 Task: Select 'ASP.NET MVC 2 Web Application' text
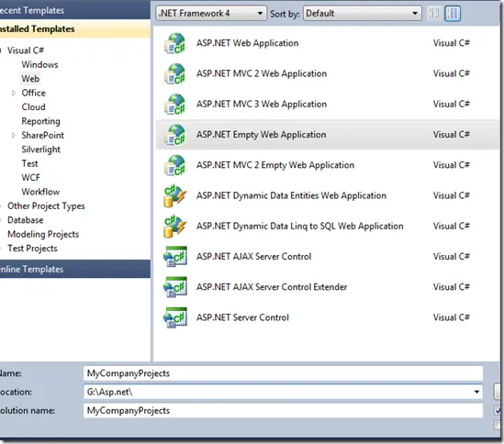pyautogui.click(x=262, y=73)
